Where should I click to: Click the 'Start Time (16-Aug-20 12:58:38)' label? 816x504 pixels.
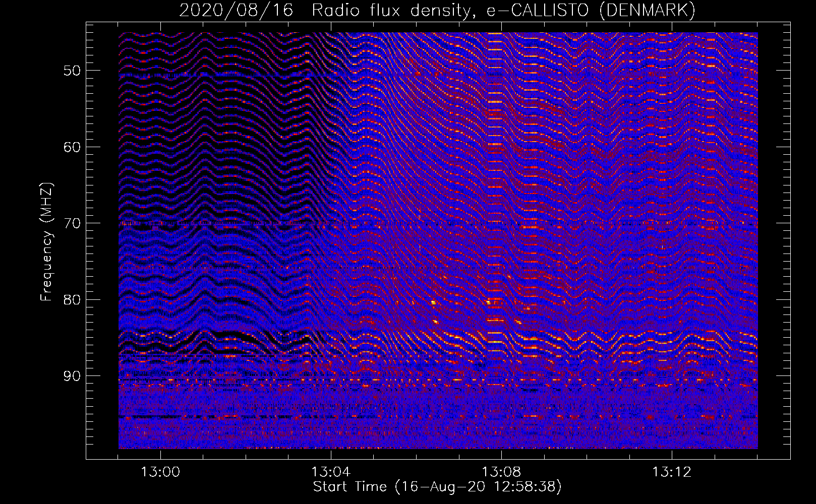[437, 487]
